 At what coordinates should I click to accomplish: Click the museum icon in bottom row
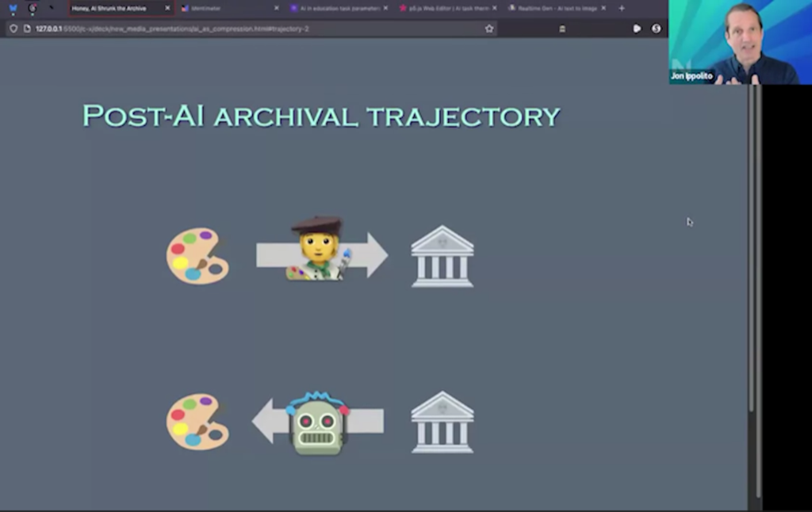point(442,422)
